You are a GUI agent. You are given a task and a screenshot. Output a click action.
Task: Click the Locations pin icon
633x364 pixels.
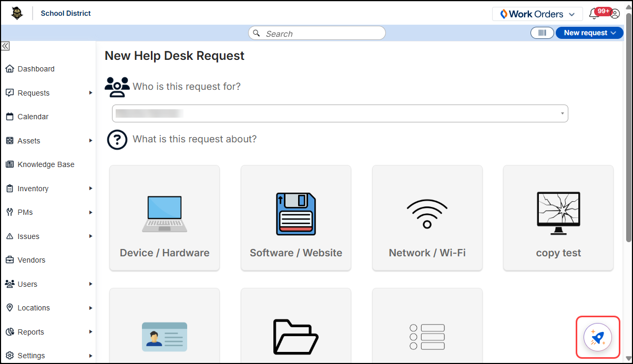[x=9, y=308]
